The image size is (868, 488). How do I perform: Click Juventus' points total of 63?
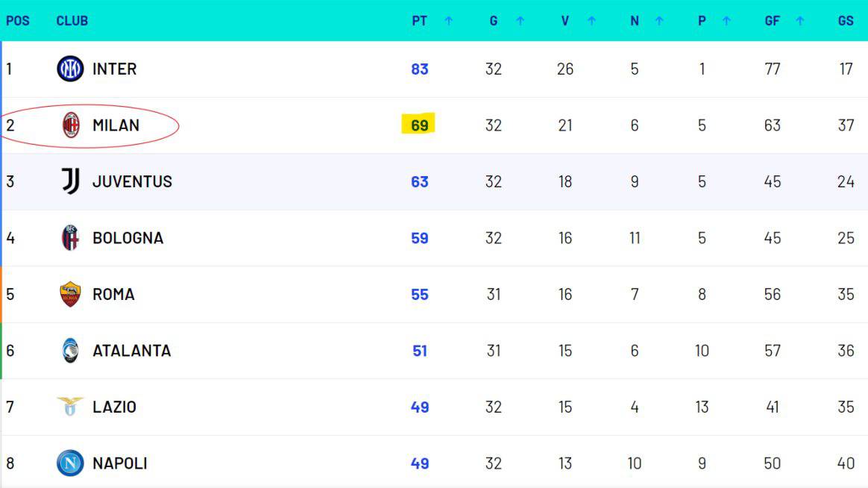pos(420,181)
